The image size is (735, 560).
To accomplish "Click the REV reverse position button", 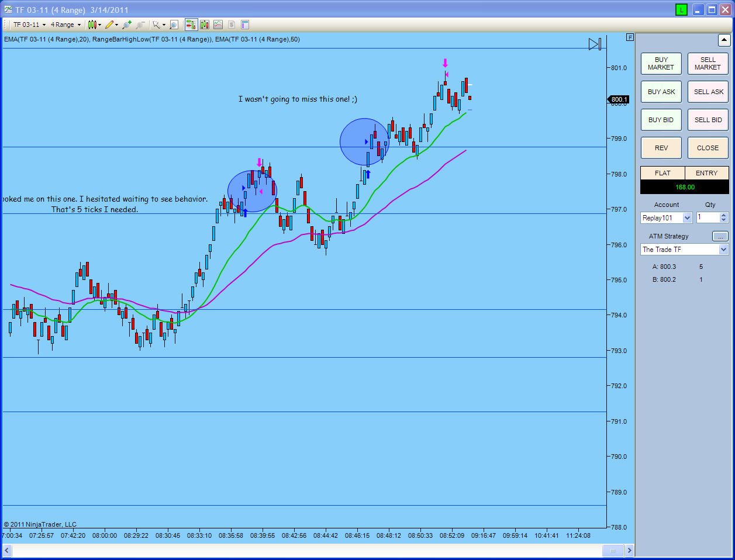I will coord(661,148).
